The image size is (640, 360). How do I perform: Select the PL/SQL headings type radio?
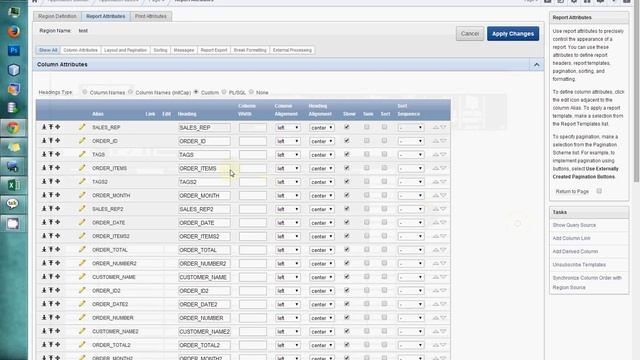click(x=224, y=92)
